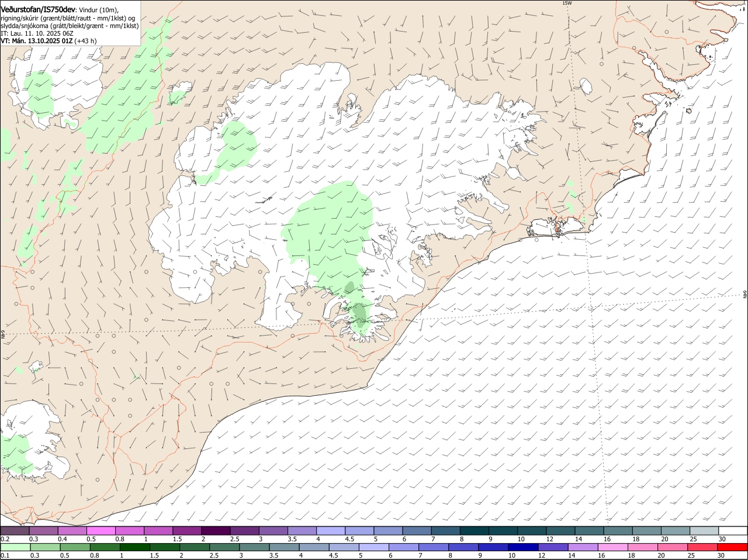The image size is (748, 560).
Task: Pick the lavender 4 swatch in the upper scale
Action: [x=331, y=531]
